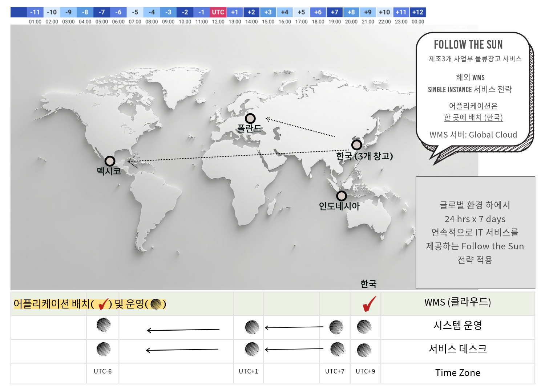Click the WMS (클라우드) table cell
545x392 pixels.
[457, 302]
